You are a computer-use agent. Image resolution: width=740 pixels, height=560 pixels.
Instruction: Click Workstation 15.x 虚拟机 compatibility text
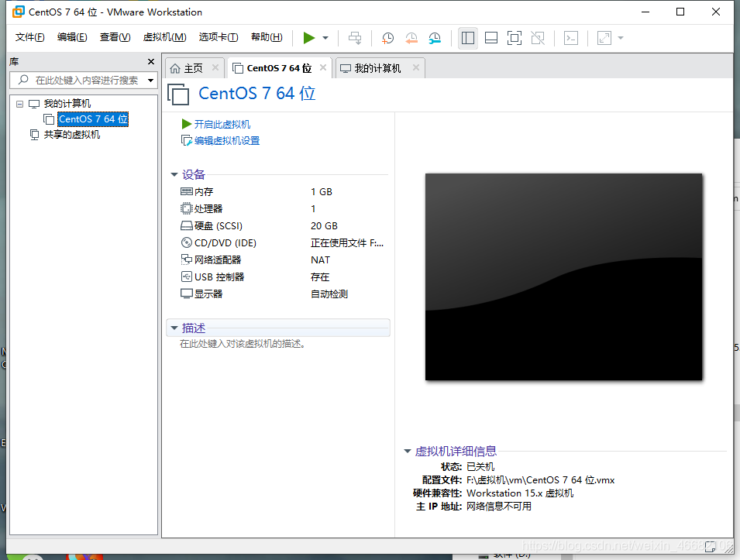point(520,493)
